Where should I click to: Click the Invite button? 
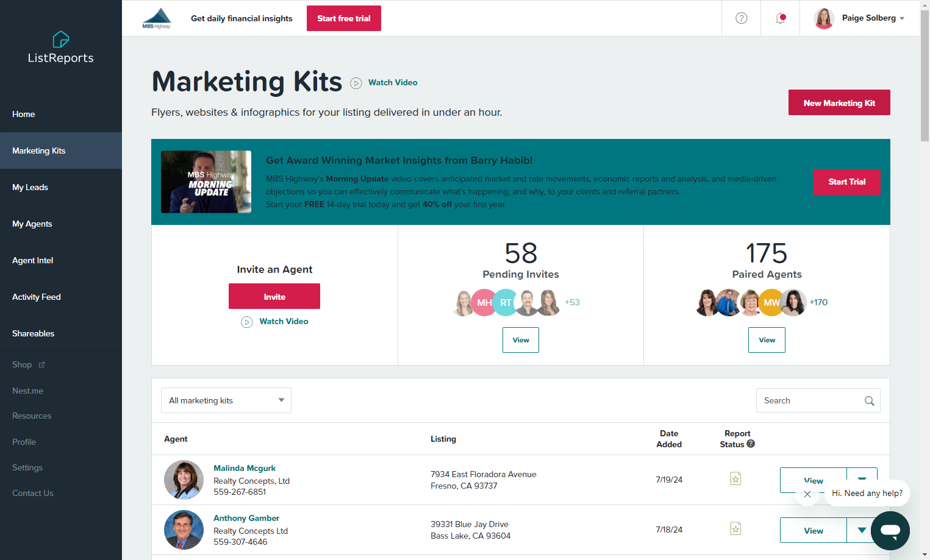coord(274,296)
